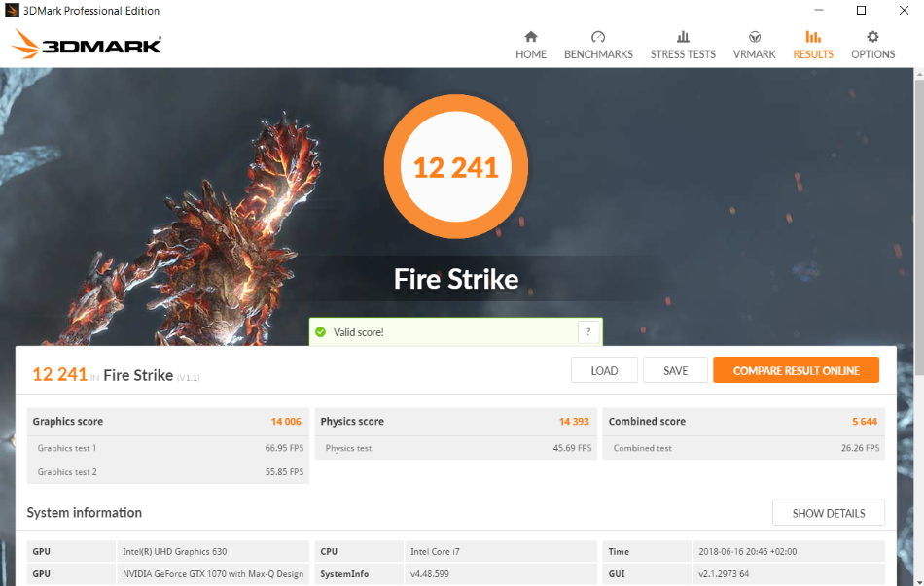Click the GUI row label
924x586 pixels.
pos(617,573)
